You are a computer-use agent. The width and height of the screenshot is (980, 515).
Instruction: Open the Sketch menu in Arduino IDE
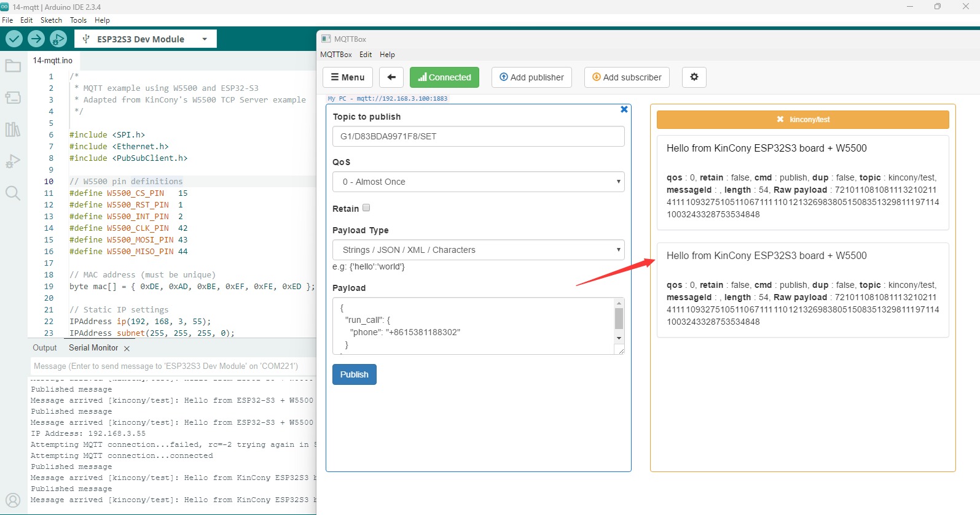[x=51, y=20]
